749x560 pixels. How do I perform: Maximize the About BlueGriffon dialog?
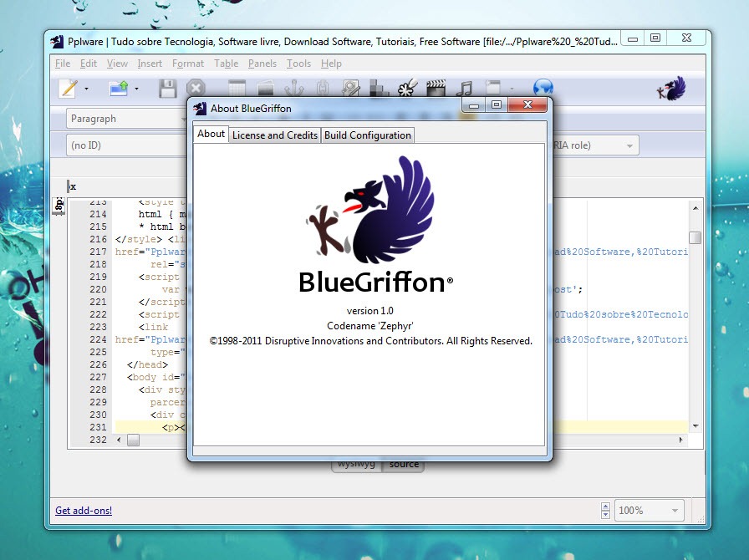(497, 104)
